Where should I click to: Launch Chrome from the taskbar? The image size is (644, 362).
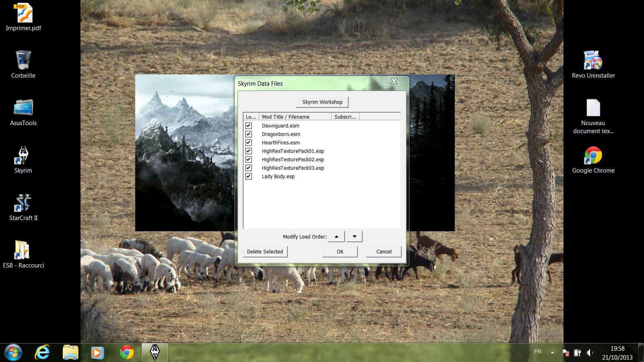(x=127, y=353)
